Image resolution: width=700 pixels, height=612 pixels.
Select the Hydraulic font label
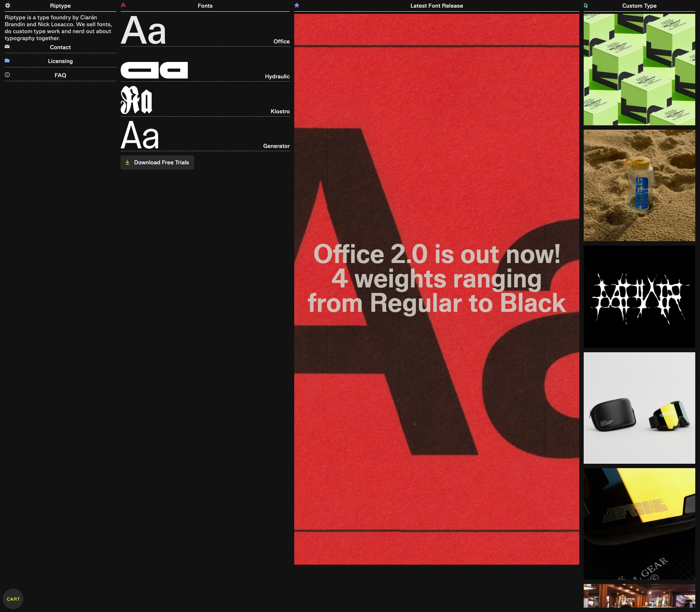click(x=277, y=76)
